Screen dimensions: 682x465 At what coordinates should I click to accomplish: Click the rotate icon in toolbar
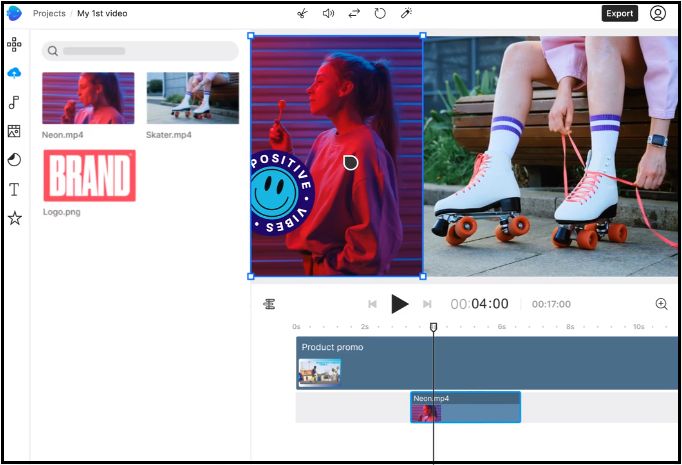coord(380,13)
